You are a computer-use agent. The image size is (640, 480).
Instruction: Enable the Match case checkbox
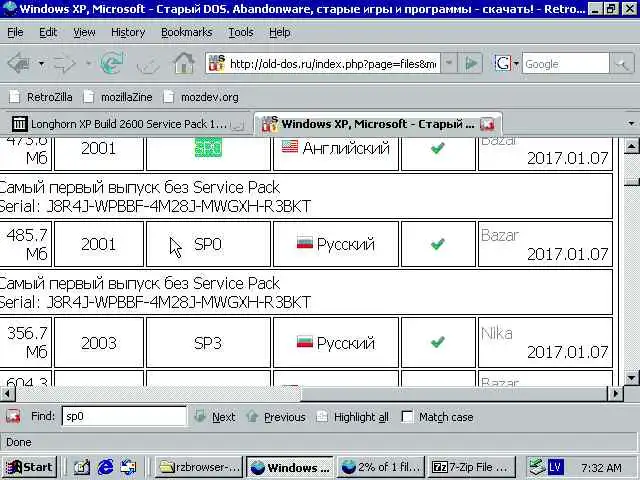coord(407,417)
